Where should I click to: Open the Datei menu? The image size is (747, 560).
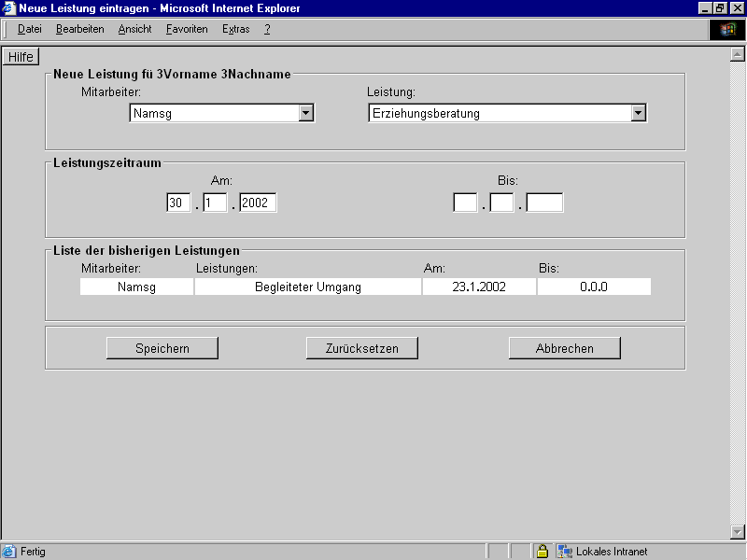pyautogui.click(x=30, y=29)
